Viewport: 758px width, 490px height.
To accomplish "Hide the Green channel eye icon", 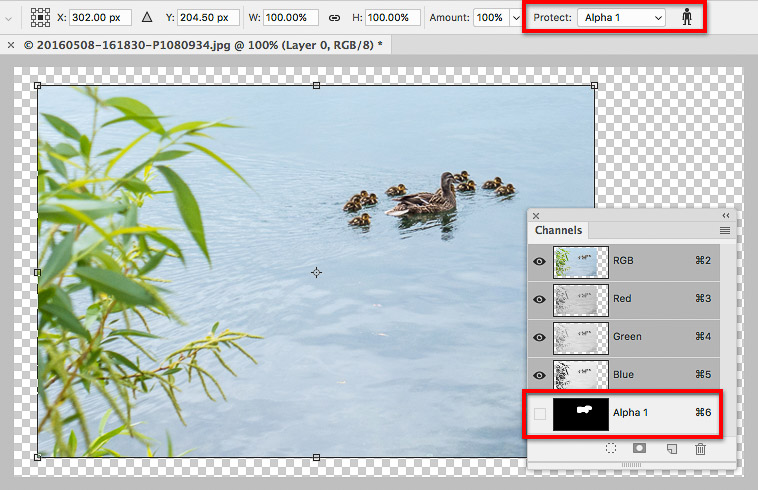I will tap(539, 337).
